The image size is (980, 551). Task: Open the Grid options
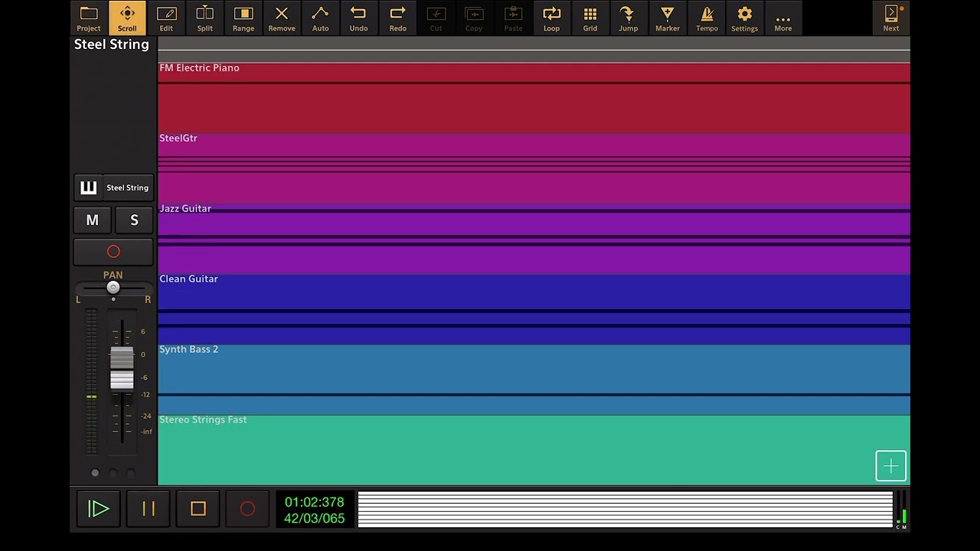(x=590, y=18)
